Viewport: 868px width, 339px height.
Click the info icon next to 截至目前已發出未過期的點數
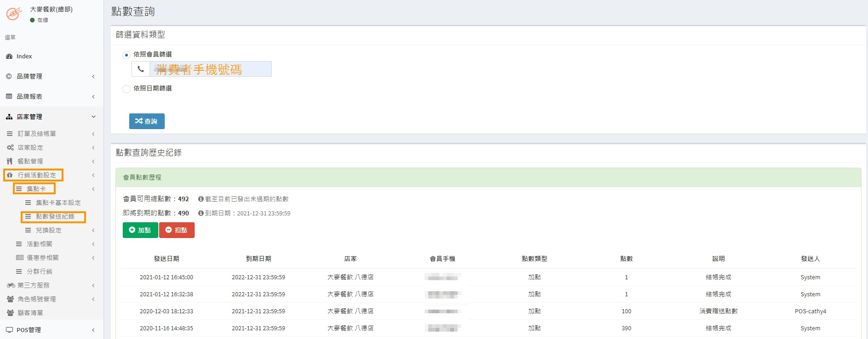201,199
